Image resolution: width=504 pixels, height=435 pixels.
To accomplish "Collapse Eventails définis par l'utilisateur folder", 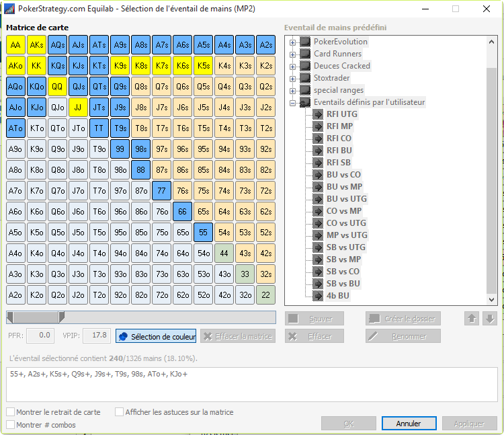I will pos(292,104).
